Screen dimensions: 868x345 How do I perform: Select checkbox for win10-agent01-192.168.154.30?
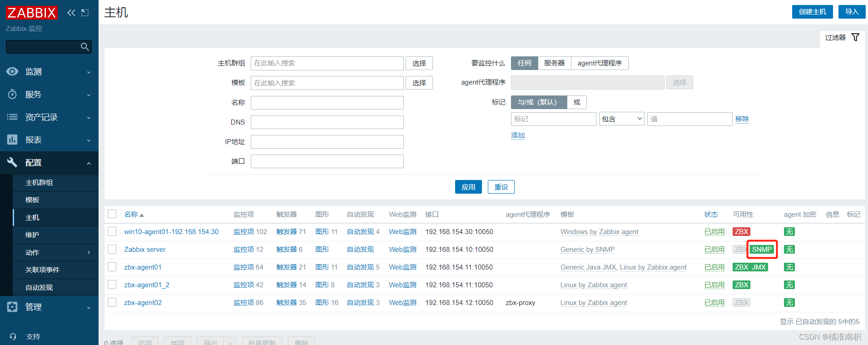click(112, 232)
